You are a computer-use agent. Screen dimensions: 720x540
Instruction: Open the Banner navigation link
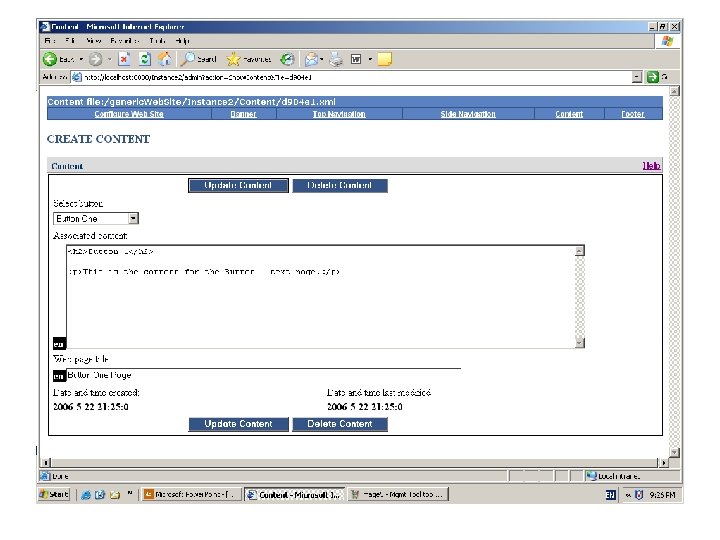click(243, 114)
